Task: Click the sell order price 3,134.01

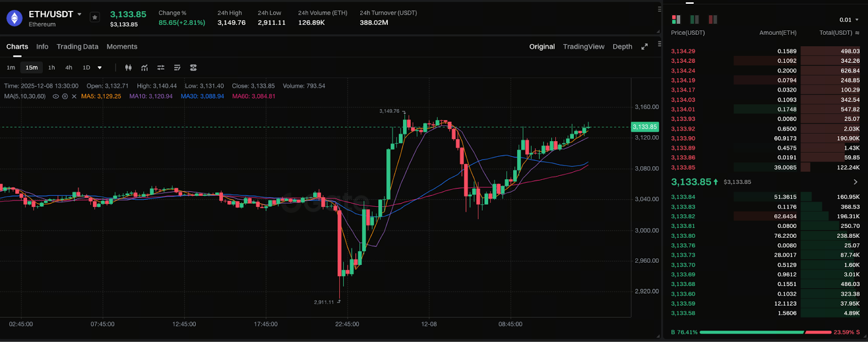Action: coord(683,110)
